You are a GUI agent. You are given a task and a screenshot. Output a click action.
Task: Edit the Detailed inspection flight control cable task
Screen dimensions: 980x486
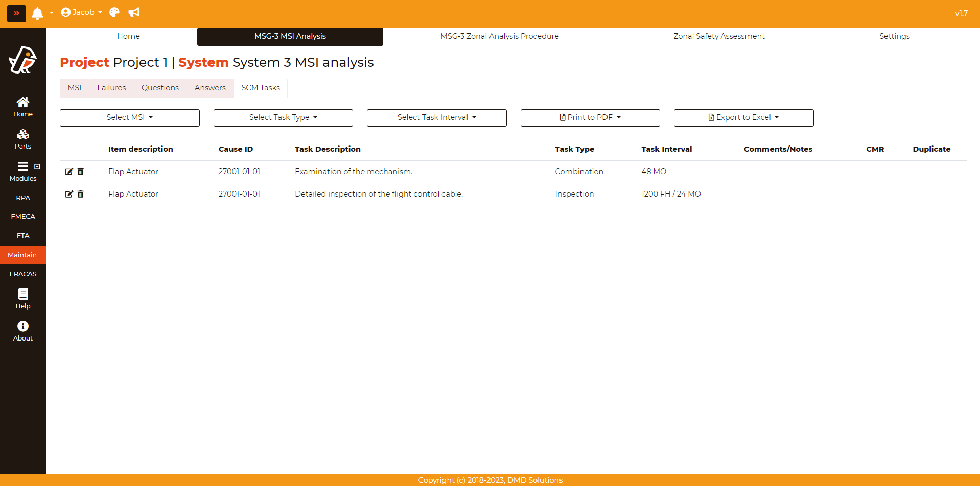[x=69, y=195]
